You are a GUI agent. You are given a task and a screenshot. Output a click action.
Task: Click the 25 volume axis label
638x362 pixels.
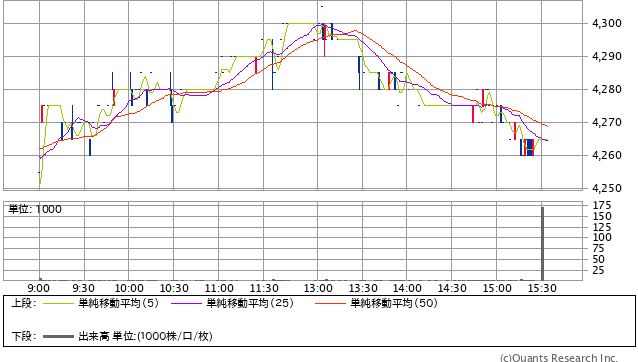599,270
